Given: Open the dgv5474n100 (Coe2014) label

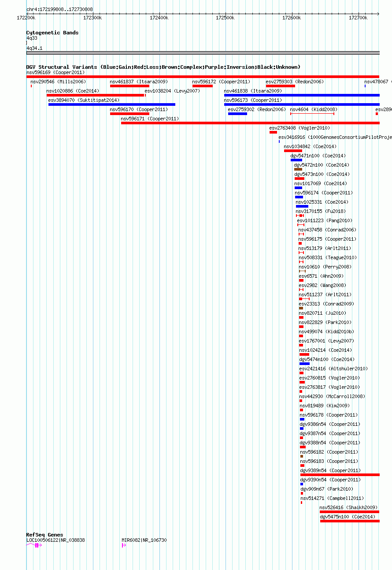Looking at the screenshot, I should point(327,359).
